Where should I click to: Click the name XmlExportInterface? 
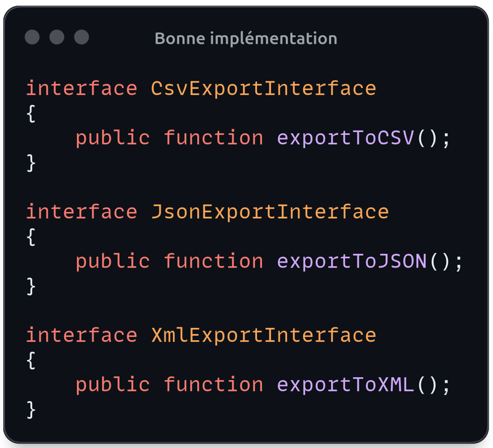[x=264, y=335]
